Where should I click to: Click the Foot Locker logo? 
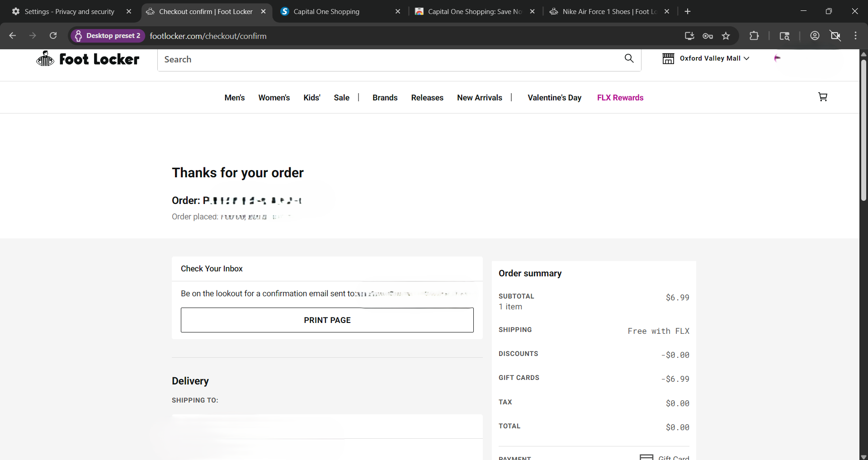coord(88,59)
